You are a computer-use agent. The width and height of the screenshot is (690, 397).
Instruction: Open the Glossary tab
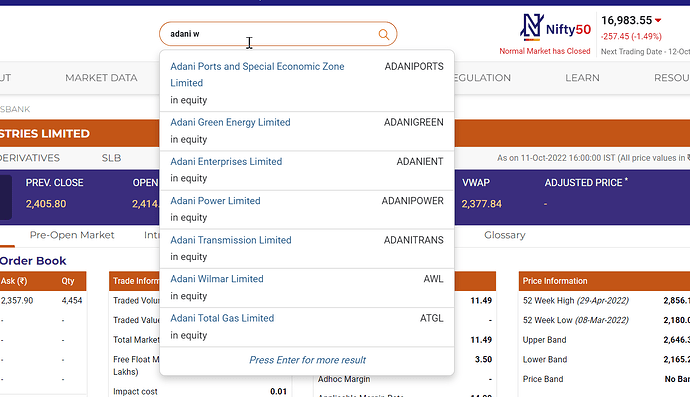[505, 235]
